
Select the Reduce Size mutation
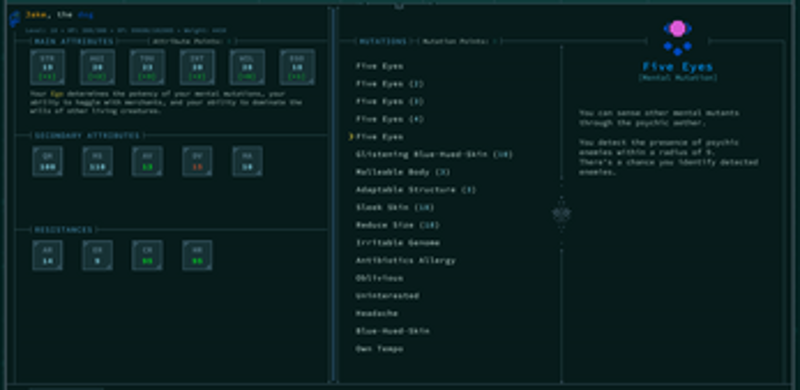pyautogui.click(x=397, y=225)
